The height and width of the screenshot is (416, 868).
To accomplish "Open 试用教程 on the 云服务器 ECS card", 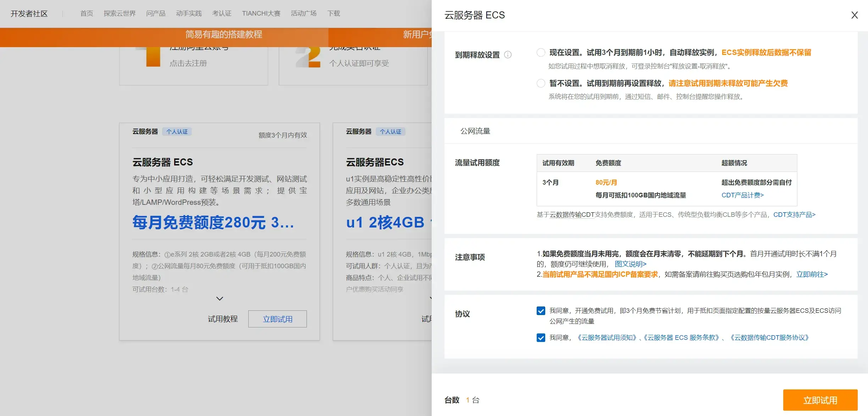I will [223, 319].
